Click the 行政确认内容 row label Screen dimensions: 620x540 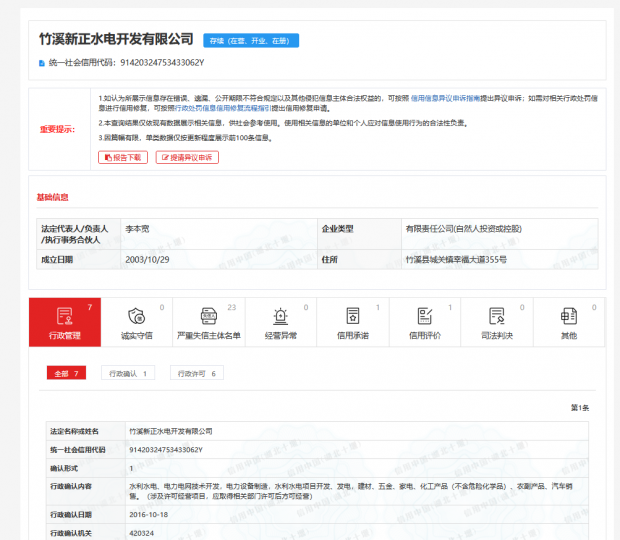point(71,486)
